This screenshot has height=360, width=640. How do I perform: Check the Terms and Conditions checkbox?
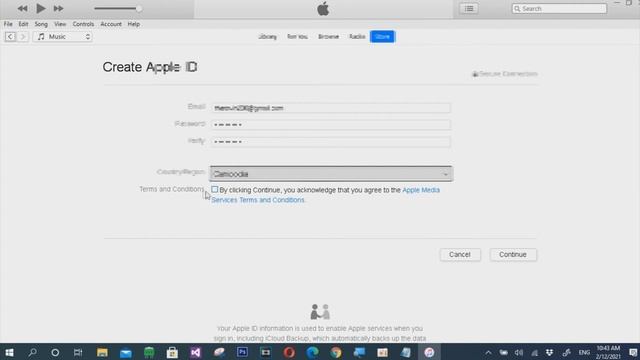coord(215,189)
